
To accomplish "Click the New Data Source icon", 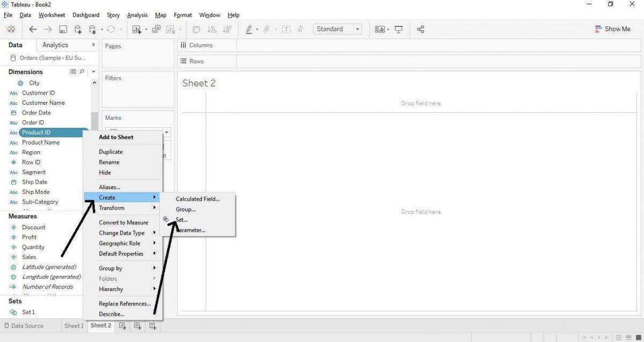I will tap(78, 30).
